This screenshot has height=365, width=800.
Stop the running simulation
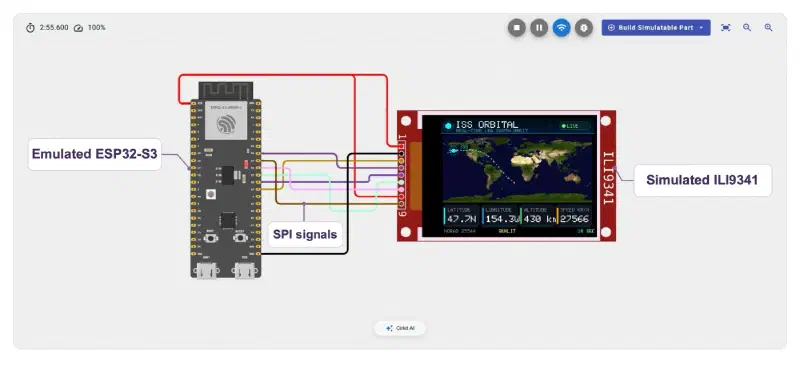tap(516, 28)
